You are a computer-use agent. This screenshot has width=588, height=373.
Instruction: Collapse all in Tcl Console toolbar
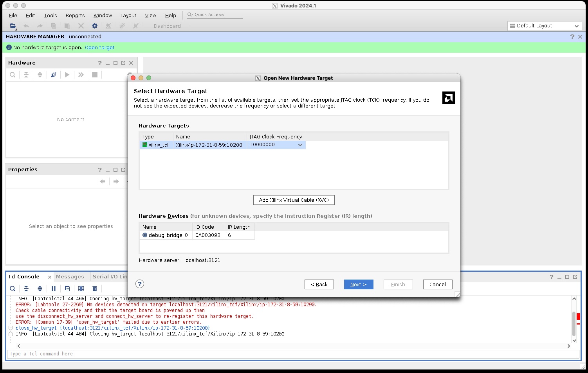tap(26, 289)
